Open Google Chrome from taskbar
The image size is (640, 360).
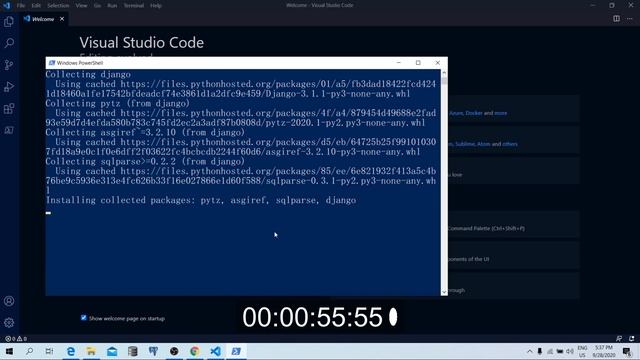[195, 351]
